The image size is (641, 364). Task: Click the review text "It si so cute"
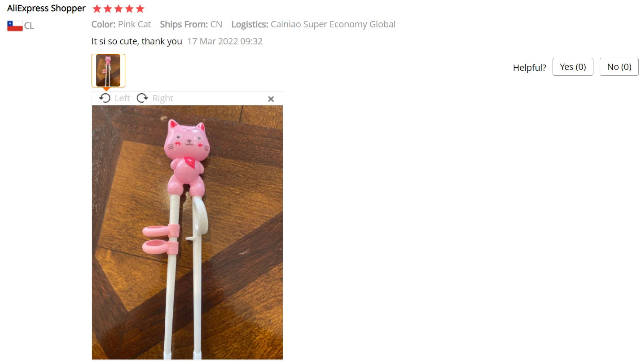point(115,41)
